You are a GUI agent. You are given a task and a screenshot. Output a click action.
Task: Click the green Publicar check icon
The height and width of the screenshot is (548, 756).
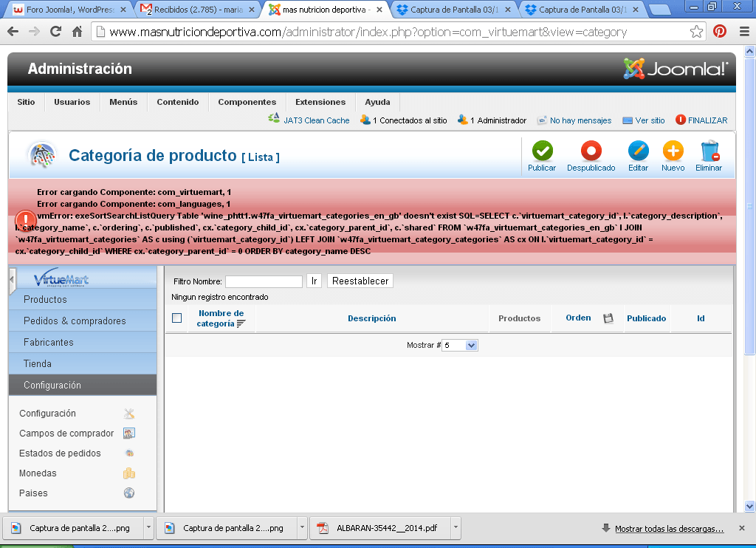[542, 151]
